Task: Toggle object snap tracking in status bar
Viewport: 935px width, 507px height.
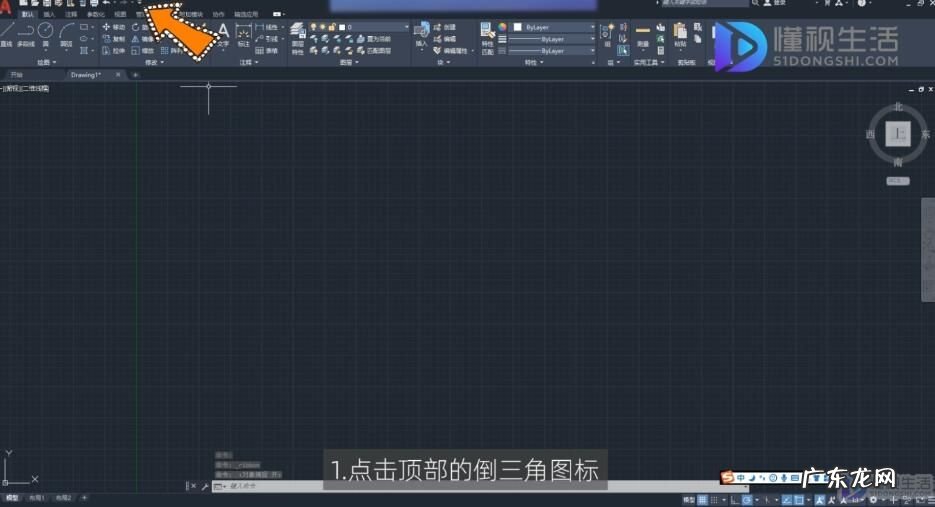Action: pyautogui.click(x=787, y=500)
